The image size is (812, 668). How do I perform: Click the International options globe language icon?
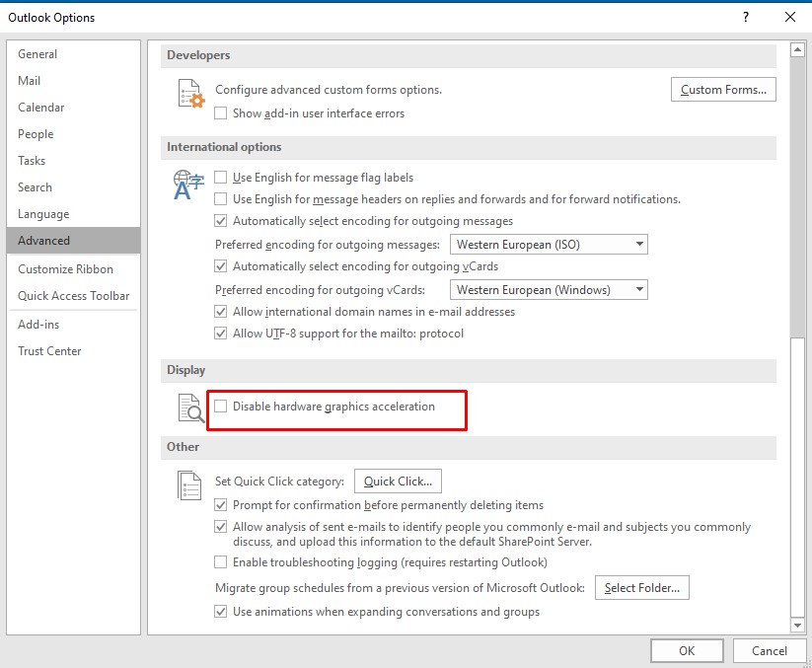click(188, 185)
